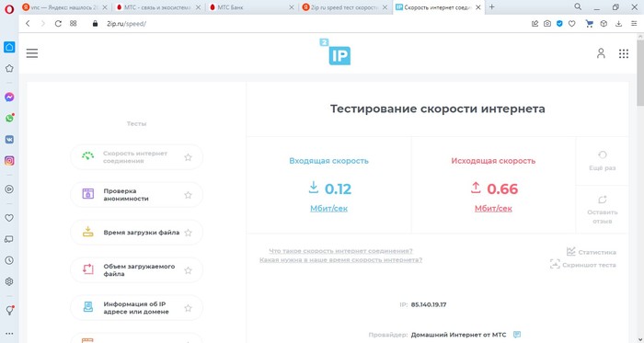Run test again with 'Ещё раз'
The image size is (644, 343).
point(602,161)
